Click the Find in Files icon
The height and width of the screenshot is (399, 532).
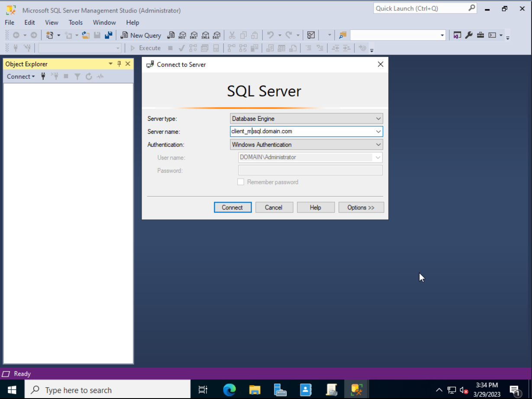[343, 35]
